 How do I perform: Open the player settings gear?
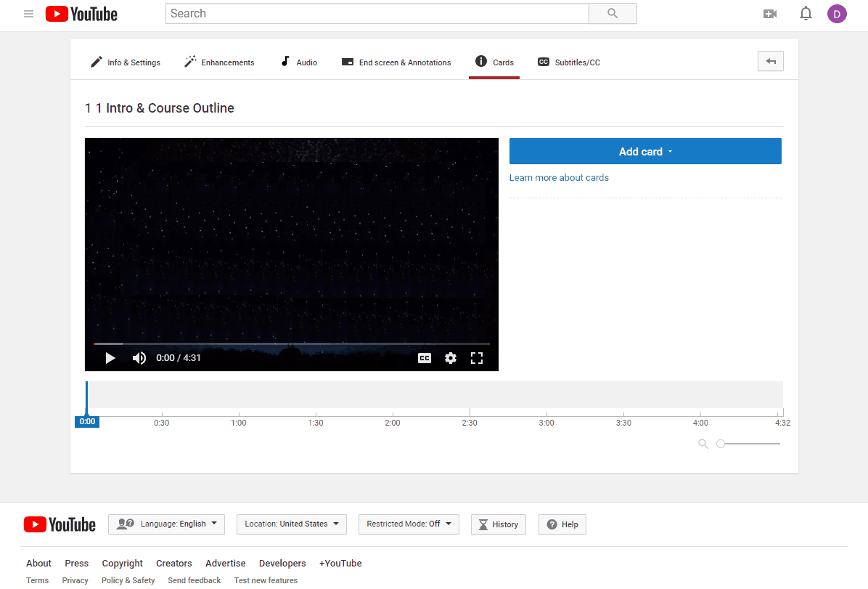pos(451,358)
